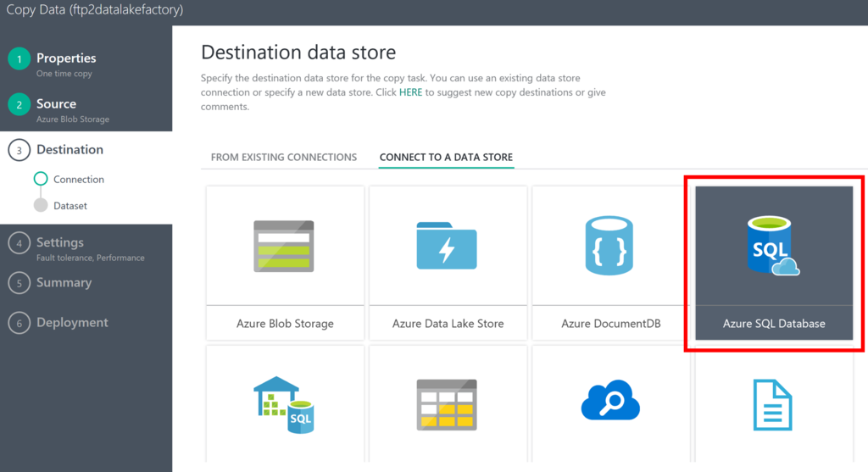Click step 5 circle for Summary
The height and width of the screenshot is (472, 868).
point(19,283)
